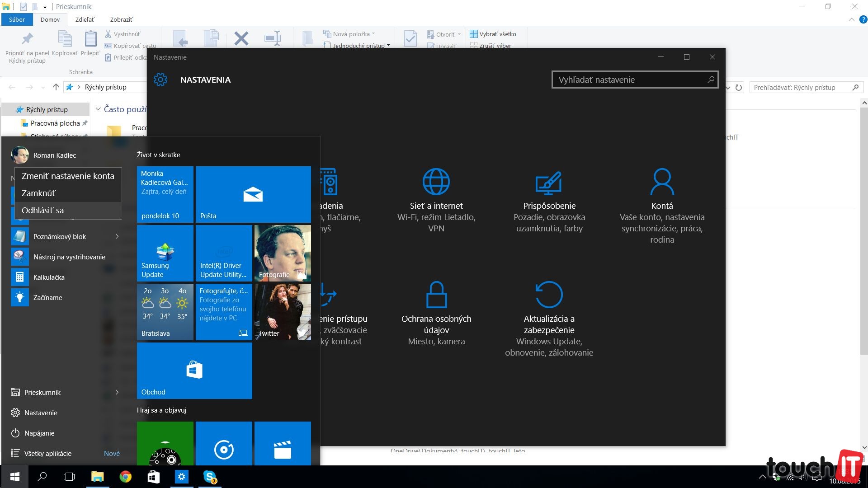Open Skype from the taskbar
Screen dimensions: 868x488
(x=209, y=477)
